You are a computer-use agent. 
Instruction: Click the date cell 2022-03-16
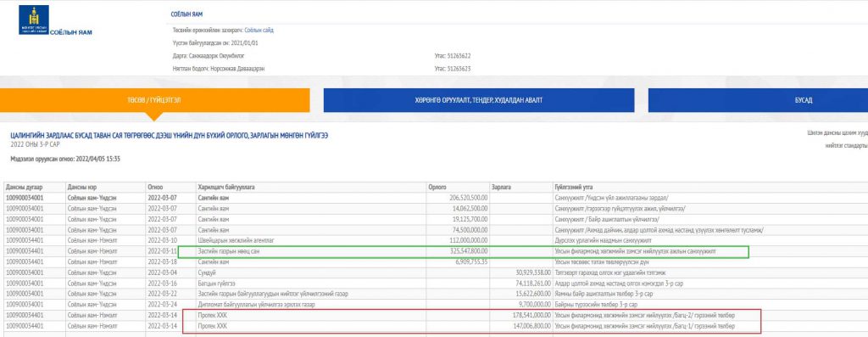pyautogui.click(x=162, y=284)
